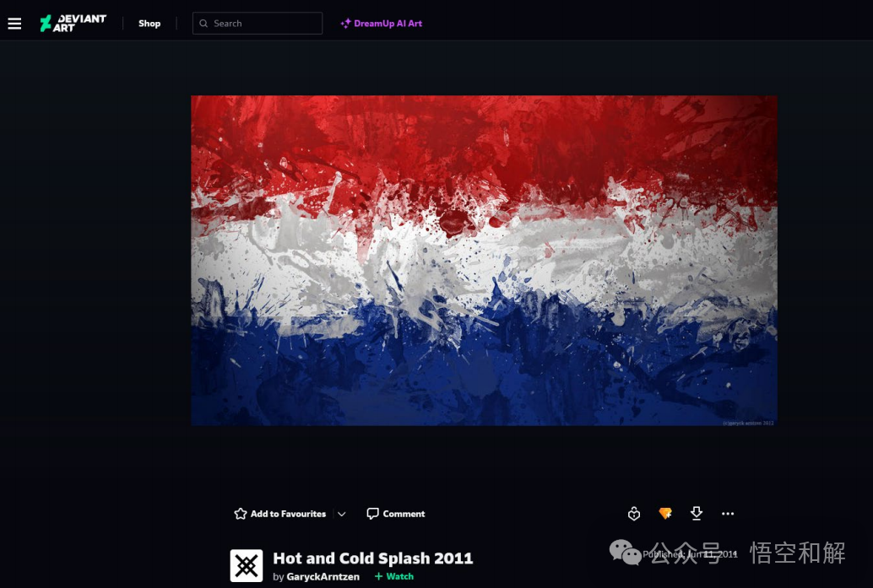This screenshot has height=588, width=873.
Task: Open the Shop page
Action: (x=149, y=24)
